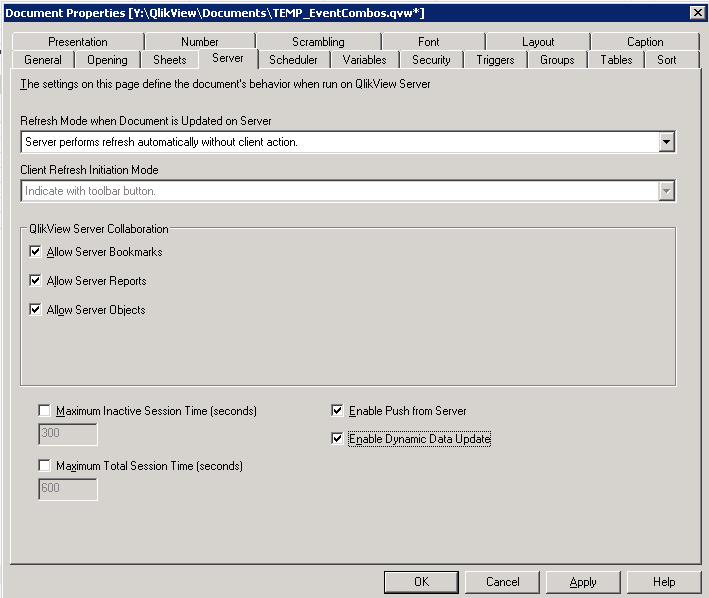Uncheck Allow Server Reports
Image resolution: width=709 pixels, height=598 pixels.
point(35,280)
